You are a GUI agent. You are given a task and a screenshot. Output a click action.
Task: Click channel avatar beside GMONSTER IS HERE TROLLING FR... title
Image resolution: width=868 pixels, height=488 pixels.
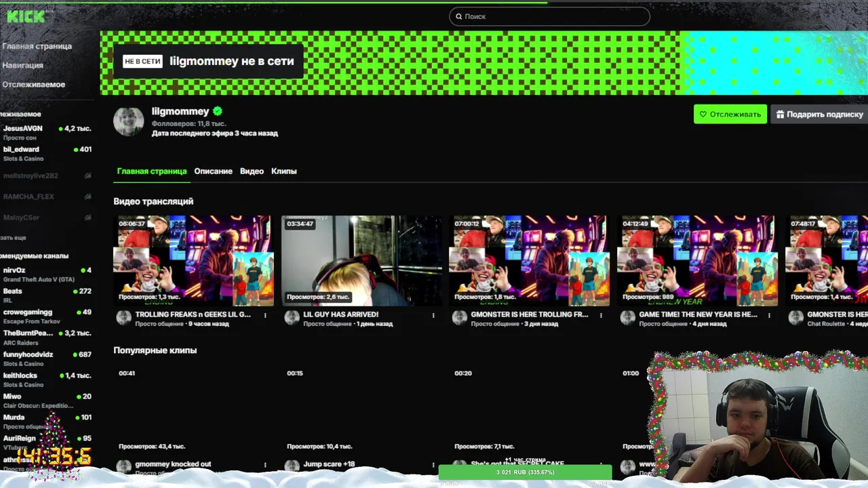pyautogui.click(x=460, y=318)
